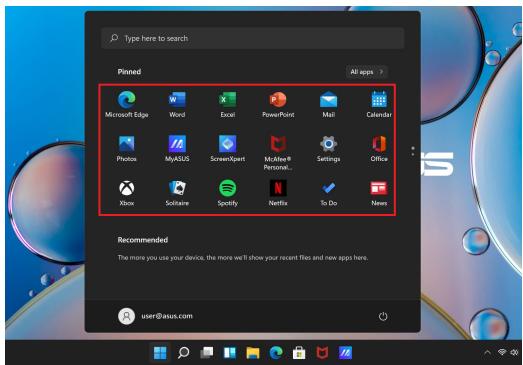Go to next pinned apps page dots
This screenshot has height=365, width=523.
point(413,151)
